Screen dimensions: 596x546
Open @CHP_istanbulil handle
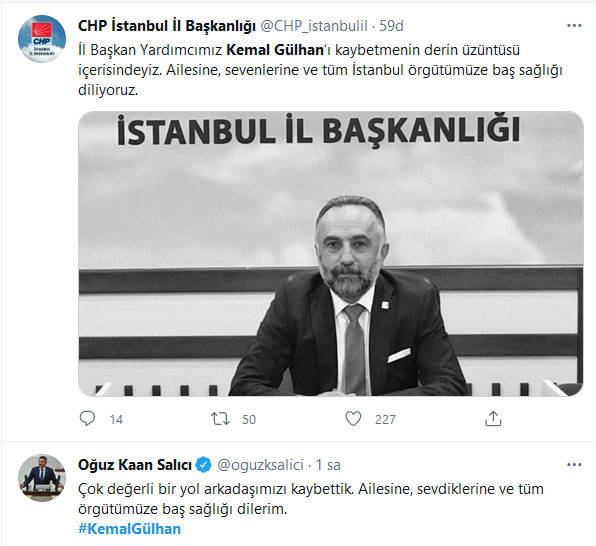click(x=314, y=26)
